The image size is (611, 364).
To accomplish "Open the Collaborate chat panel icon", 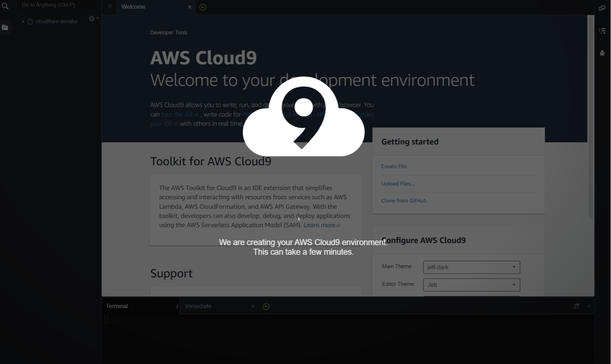I will coord(602,8).
